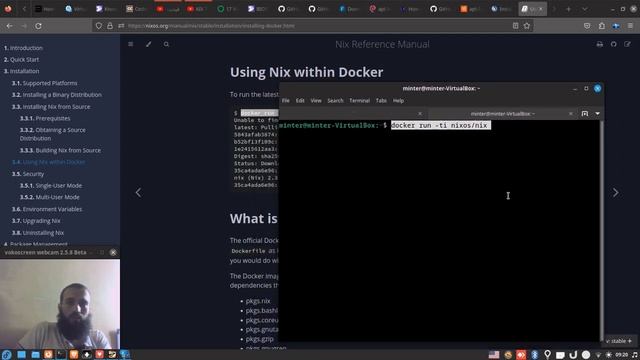Close the vokoscreen webcam window
The image size is (640, 360).
(113, 252)
